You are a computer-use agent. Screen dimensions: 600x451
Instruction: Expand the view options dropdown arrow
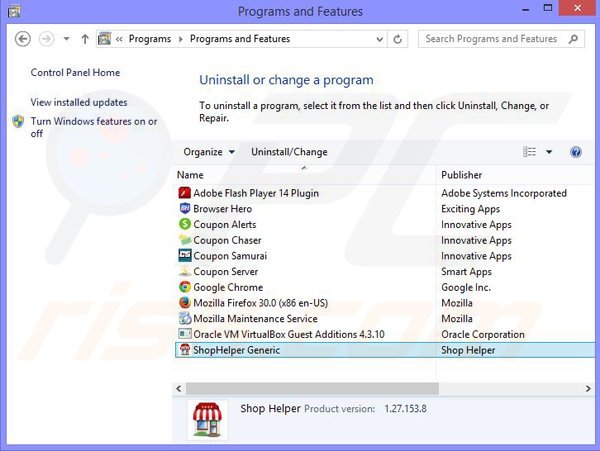(548, 152)
